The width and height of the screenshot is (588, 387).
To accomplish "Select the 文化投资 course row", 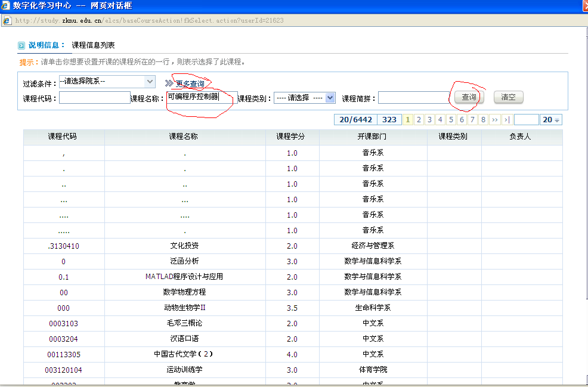I will [x=184, y=246].
